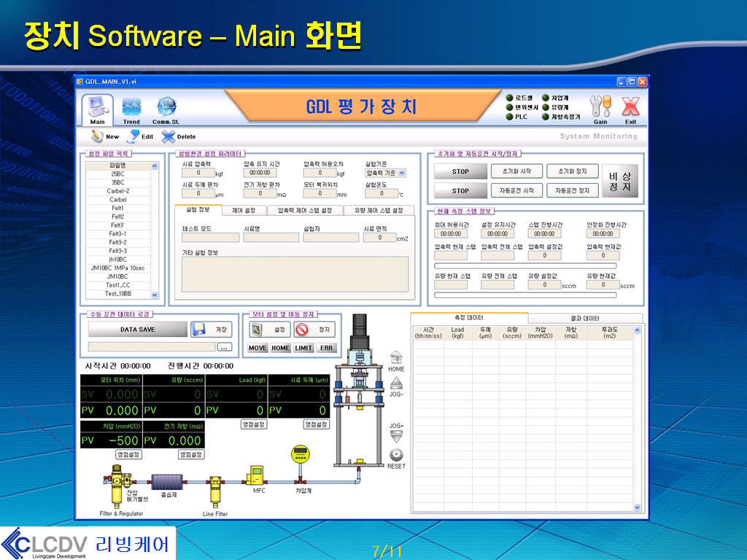The width and height of the screenshot is (747, 560).
Task: Select the 25BC file row
Action: coord(118,174)
